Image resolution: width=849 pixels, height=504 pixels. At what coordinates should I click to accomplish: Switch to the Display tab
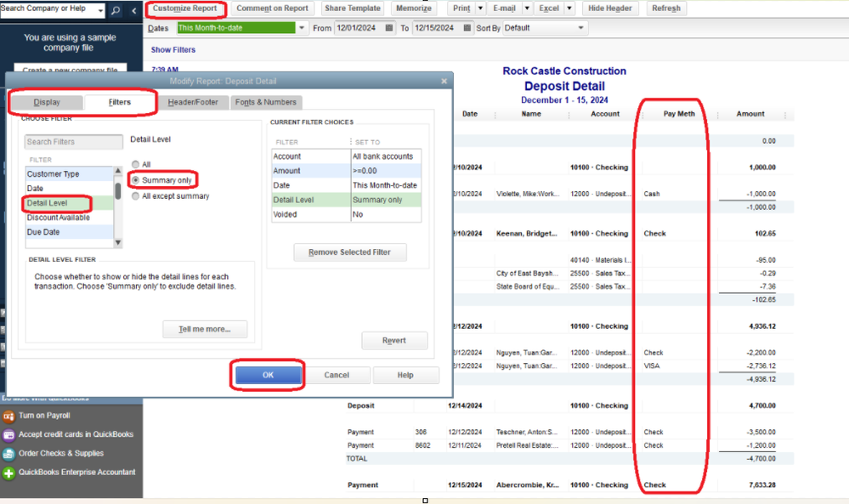[47, 102]
